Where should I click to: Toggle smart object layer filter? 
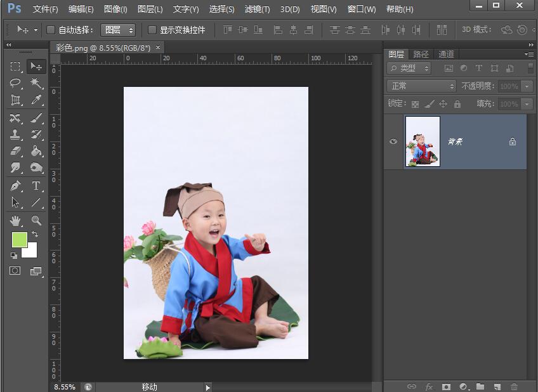pos(510,68)
